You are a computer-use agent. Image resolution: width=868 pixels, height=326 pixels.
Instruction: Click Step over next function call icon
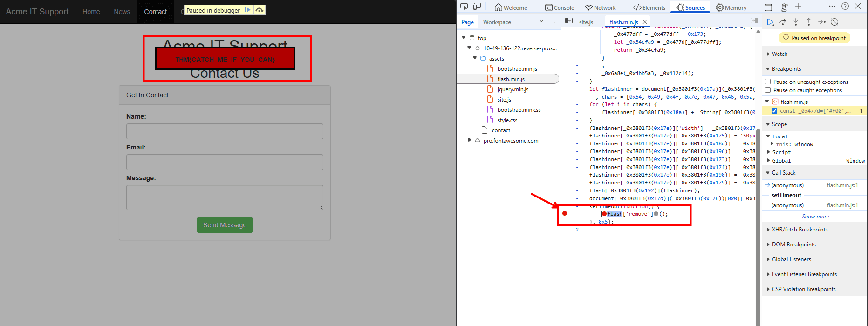[x=783, y=22]
